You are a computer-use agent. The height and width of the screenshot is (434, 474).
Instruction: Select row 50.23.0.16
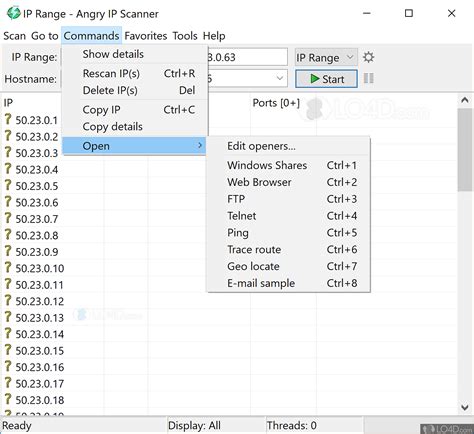point(40,367)
